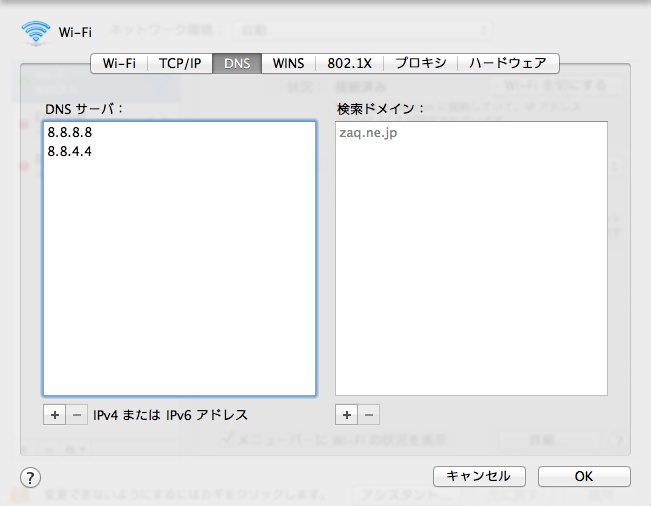Screen dimensions: 651x506
Task: Add a new DNS server entry
Action: (x=54, y=414)
